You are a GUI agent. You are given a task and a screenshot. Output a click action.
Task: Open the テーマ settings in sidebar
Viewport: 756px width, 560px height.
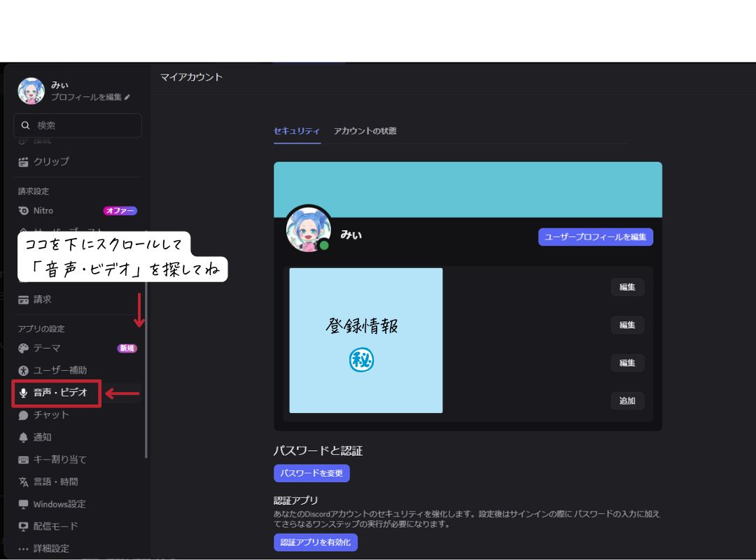coord(45,348)
